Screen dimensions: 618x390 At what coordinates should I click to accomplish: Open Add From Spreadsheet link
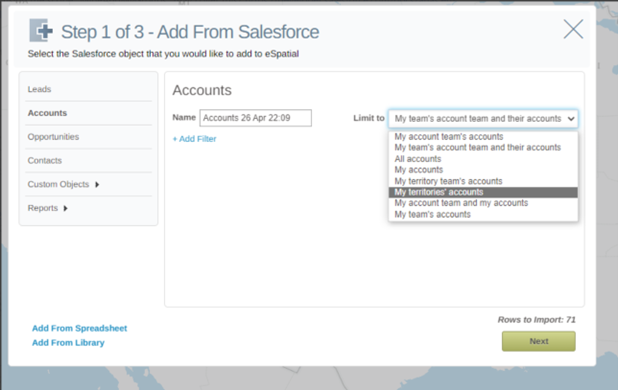pos(79,328)
